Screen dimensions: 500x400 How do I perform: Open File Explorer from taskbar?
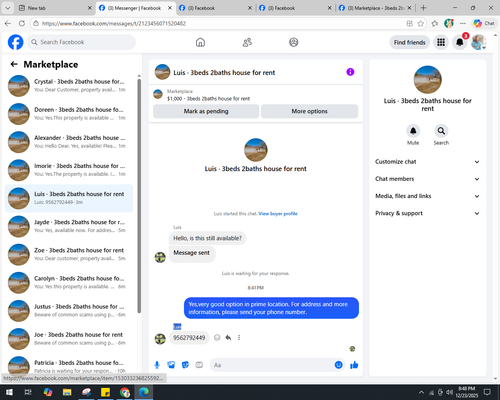click(67, 392)
